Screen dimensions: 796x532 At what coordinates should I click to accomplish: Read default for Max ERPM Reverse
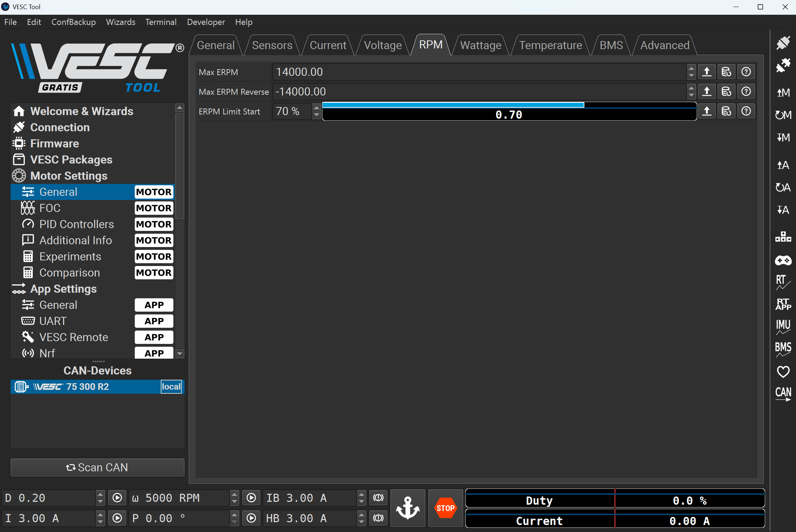[726, 92]
